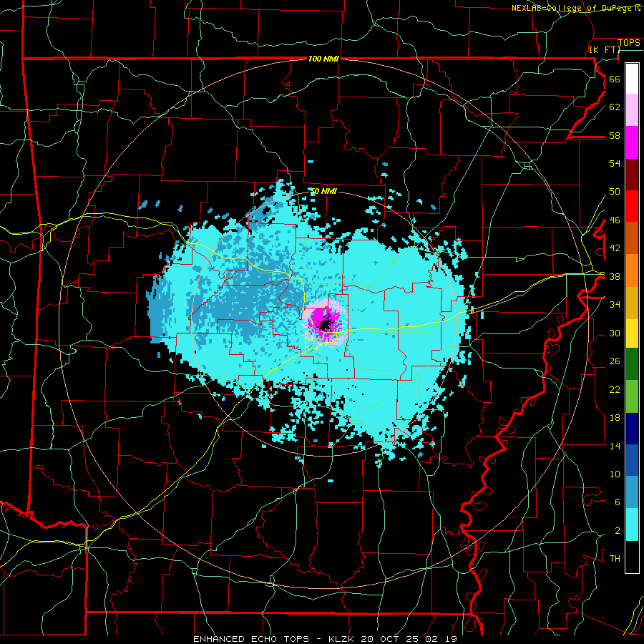The height and width of the screenshot is (644, 644).
Task: Click the "20 OCT 25 02:19" timestamp
Action: click(409, 639)
